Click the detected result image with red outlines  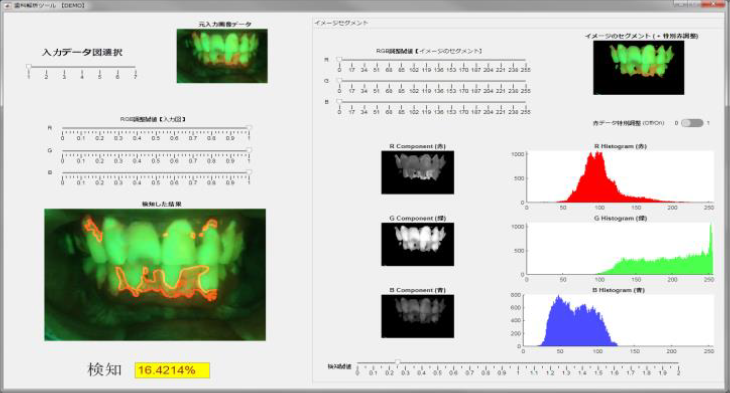155,275
